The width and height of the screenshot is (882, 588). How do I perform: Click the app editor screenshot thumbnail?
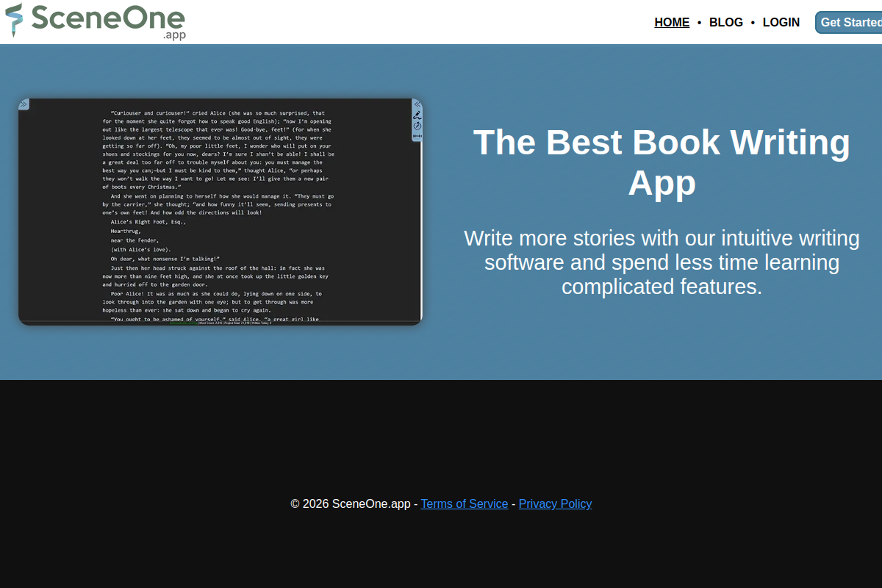(220, 212)
